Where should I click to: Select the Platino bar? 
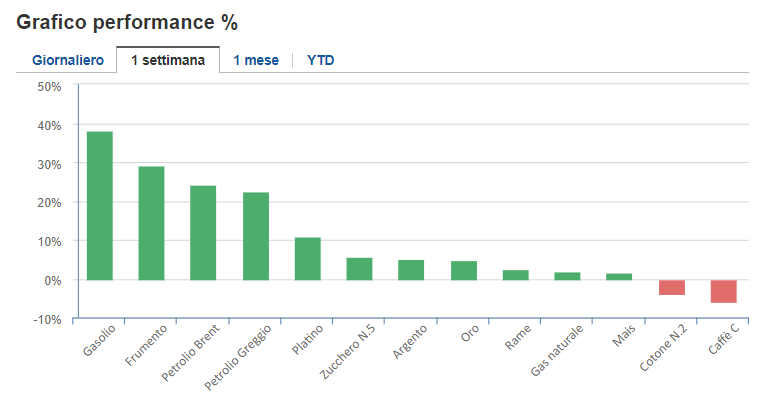(307, 259)
